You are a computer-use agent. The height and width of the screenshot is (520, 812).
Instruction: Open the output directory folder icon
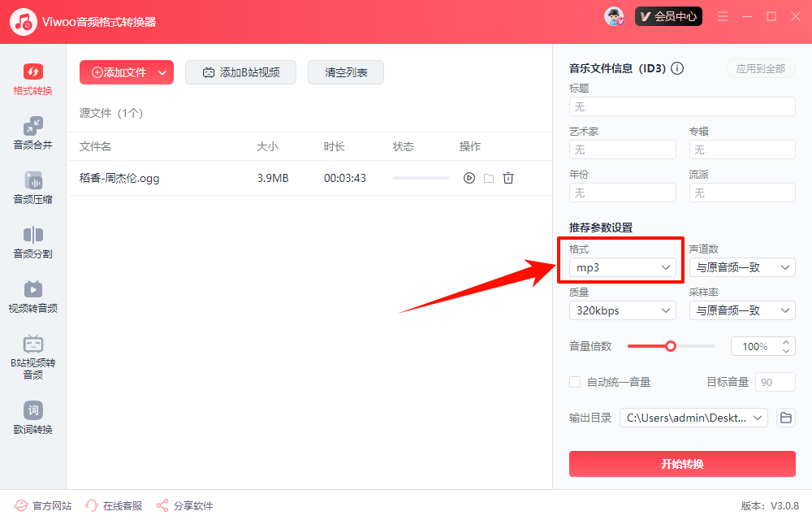pyautogui.click(x=784, y=417)
